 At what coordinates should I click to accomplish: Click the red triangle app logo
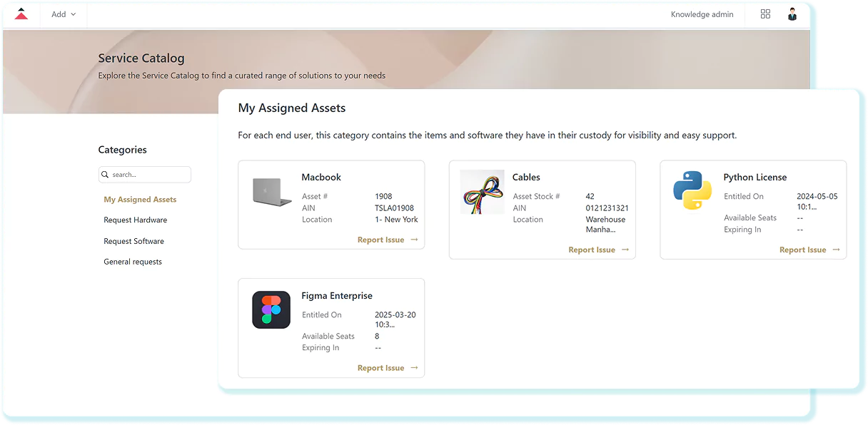(x=21, y=14)
